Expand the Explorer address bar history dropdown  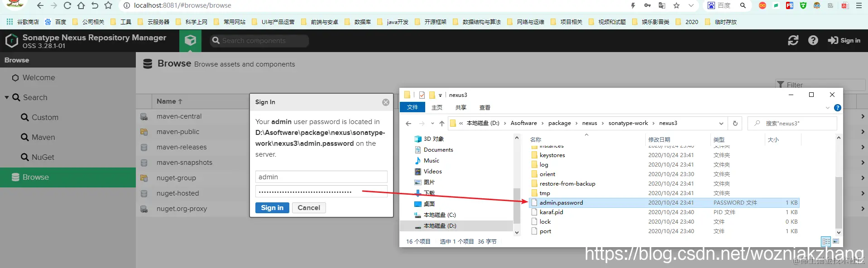[x=721, y=123]
